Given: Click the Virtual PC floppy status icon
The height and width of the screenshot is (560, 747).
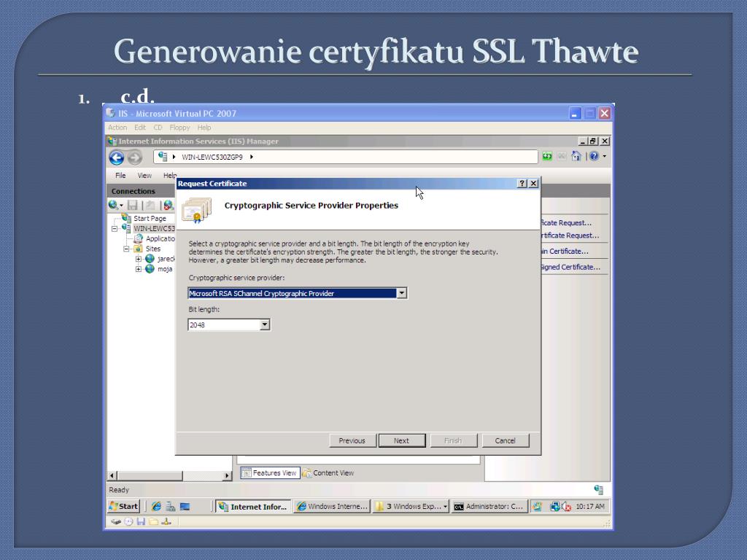Looking at the screenshot, I should tap(141, 521).
